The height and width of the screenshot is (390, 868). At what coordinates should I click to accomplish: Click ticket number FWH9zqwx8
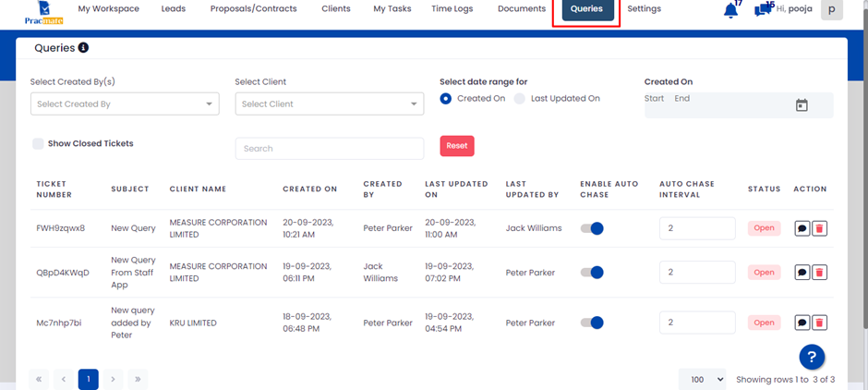(x=61, y=228)
